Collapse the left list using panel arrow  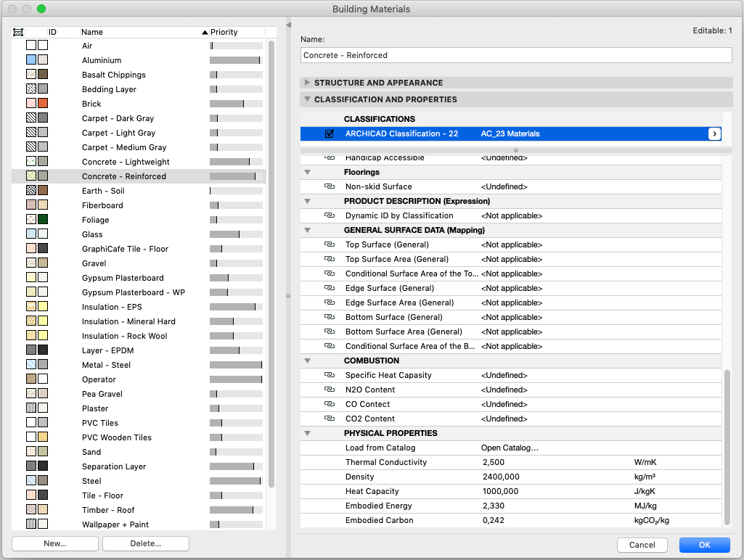tap(288, 25)
